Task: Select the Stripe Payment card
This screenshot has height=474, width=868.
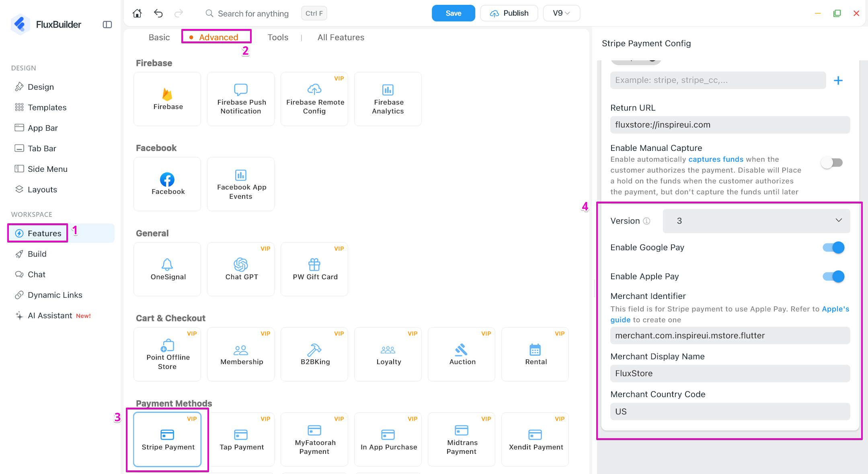Action: coord(167,439)
